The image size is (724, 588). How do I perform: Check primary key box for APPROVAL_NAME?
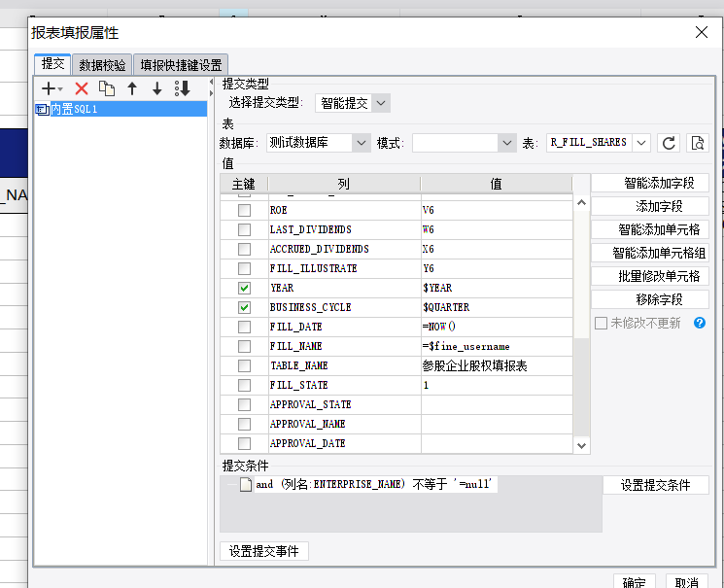tap(244, 424)
